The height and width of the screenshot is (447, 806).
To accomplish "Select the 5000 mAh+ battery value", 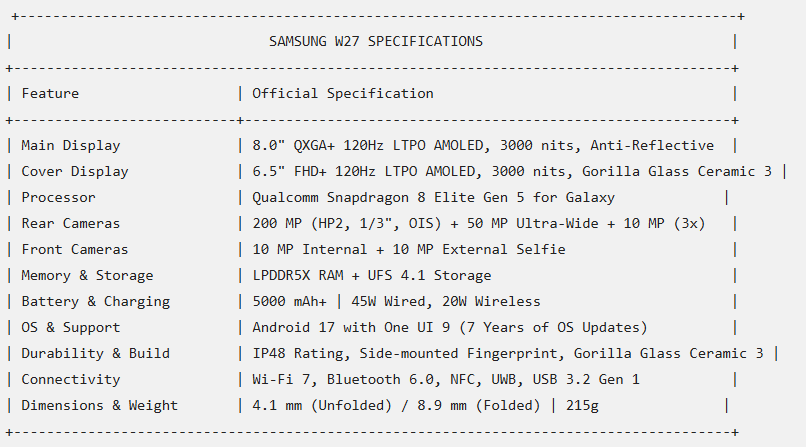I will click(x=289, y=302).
